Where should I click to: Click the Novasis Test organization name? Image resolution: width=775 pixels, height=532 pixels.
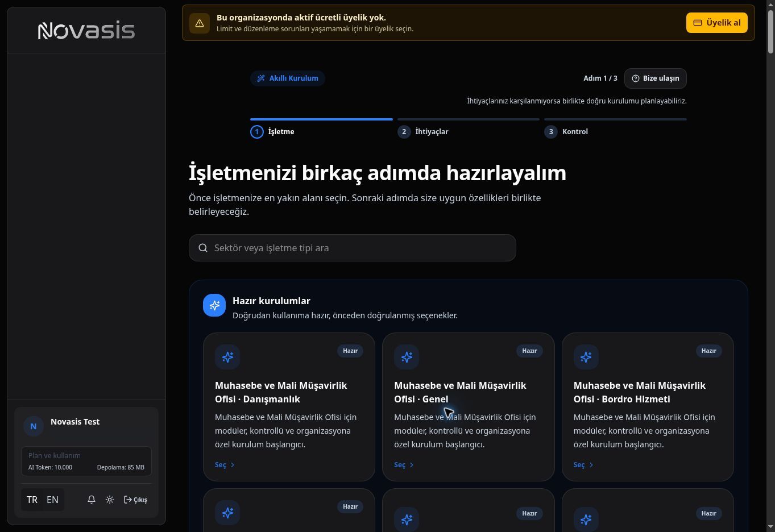coord(75,422)
